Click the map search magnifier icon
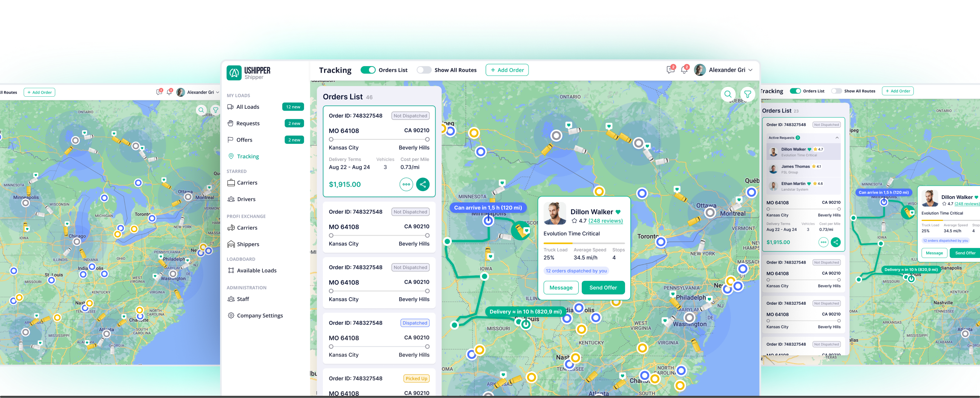Viewport: 980px width, 398px height. 727,94
